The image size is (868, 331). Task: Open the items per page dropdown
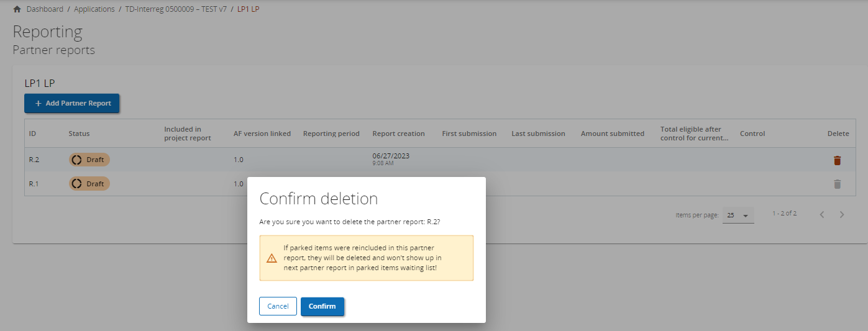738,215
